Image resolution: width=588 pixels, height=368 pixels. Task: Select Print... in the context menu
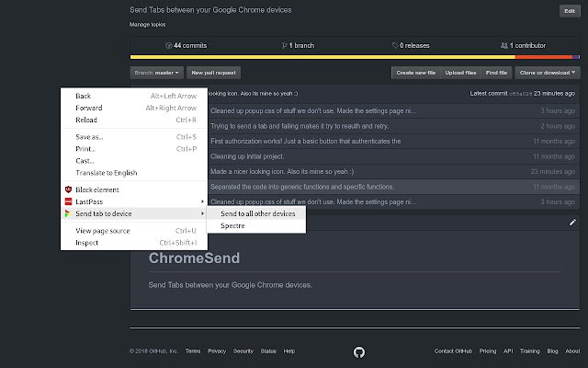click(x=134, y=149)
